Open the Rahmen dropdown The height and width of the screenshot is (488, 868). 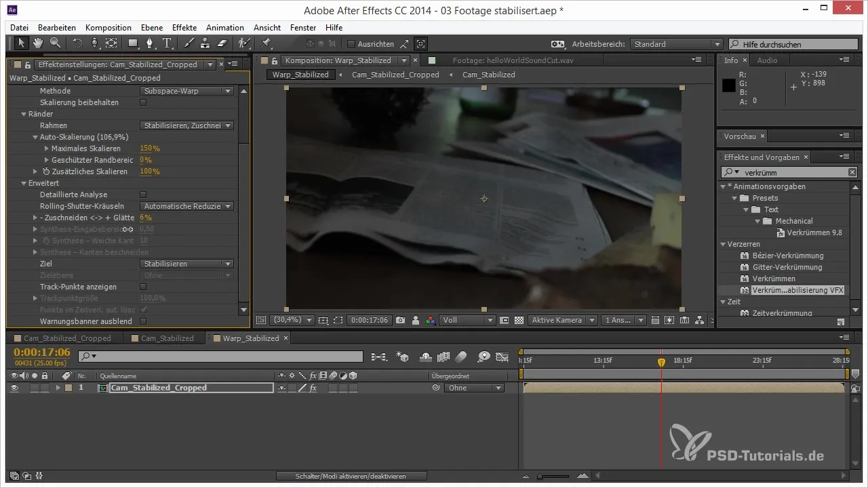click(187, 125)
